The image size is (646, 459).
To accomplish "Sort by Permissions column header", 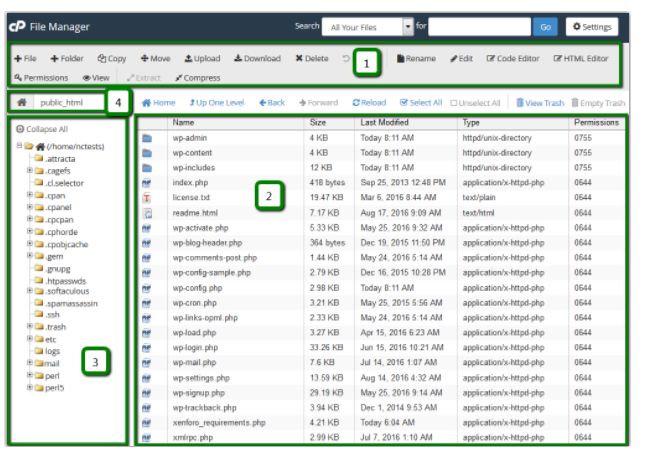I will pyautogui.click(x=597, y=122).
